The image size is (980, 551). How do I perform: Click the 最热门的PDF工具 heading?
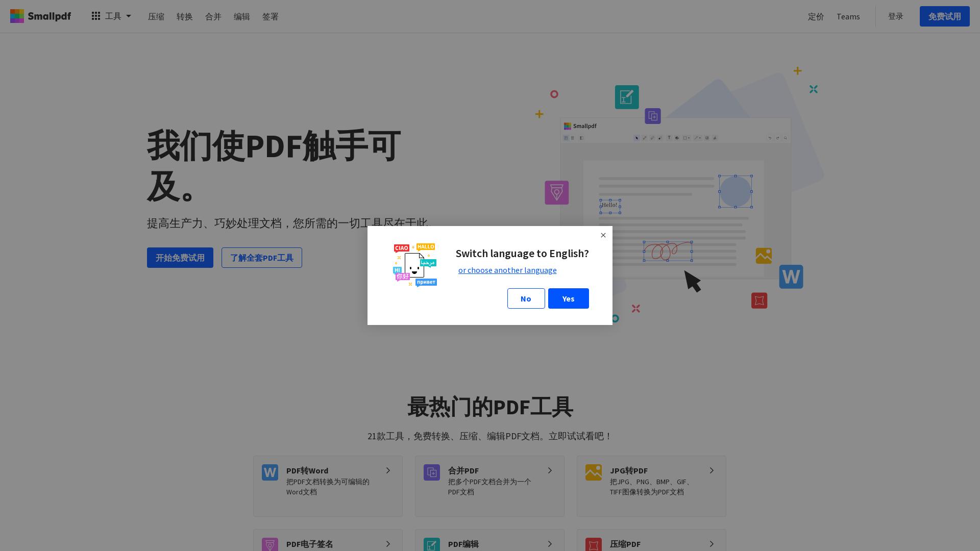click(490, 407)
